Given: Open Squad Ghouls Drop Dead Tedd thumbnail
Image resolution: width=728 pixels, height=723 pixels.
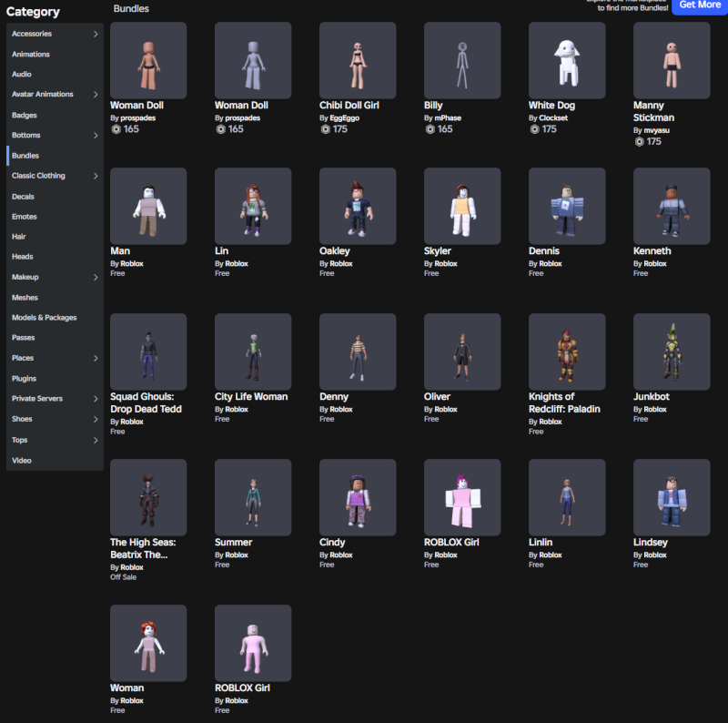Looking at the screenshot, I should point(148,351).
